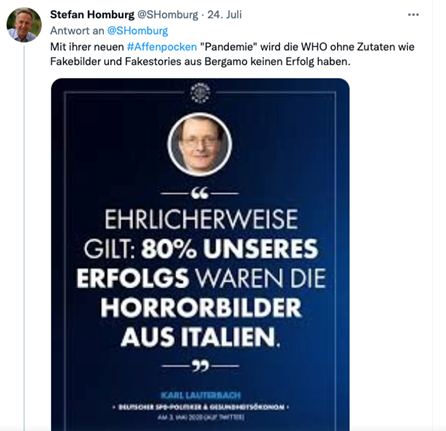Open the attached blue quote image
The width and height of the screenshot is (446, 431).
pyautogui.click(x=200, y=255)
